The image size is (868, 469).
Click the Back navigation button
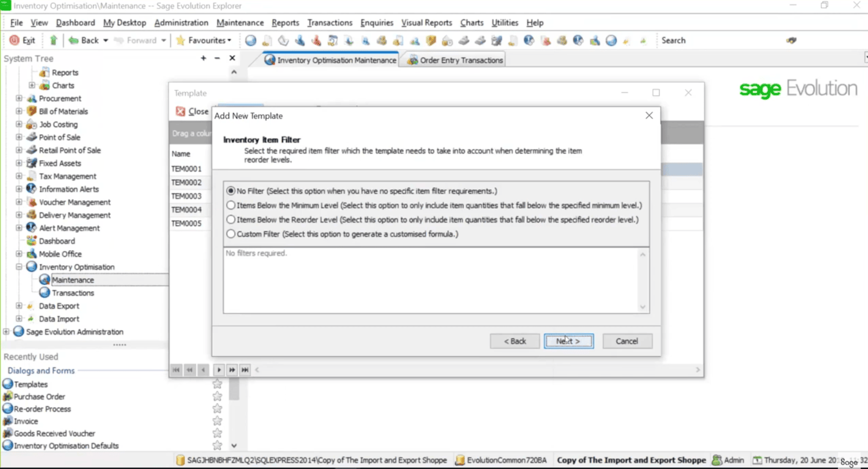coord(84,40)
